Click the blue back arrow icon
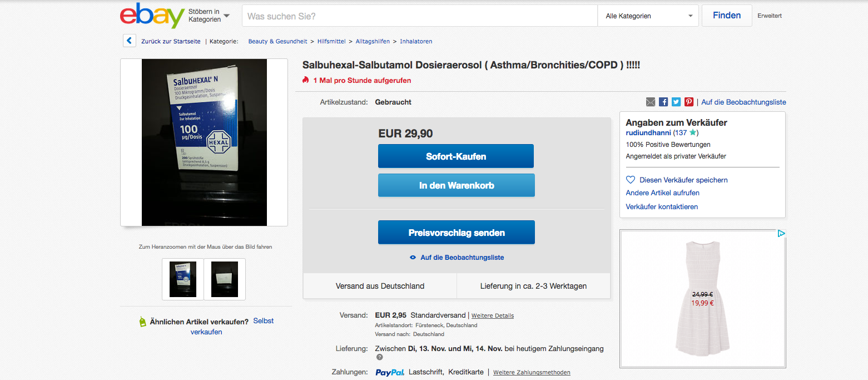The image size is (868, 380). 129,41
